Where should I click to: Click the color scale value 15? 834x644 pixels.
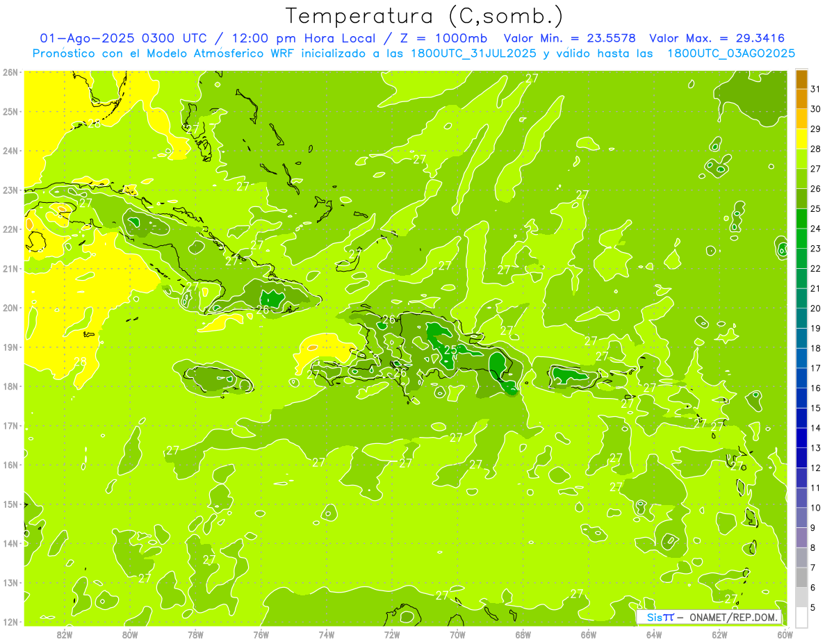pos(815,408)
